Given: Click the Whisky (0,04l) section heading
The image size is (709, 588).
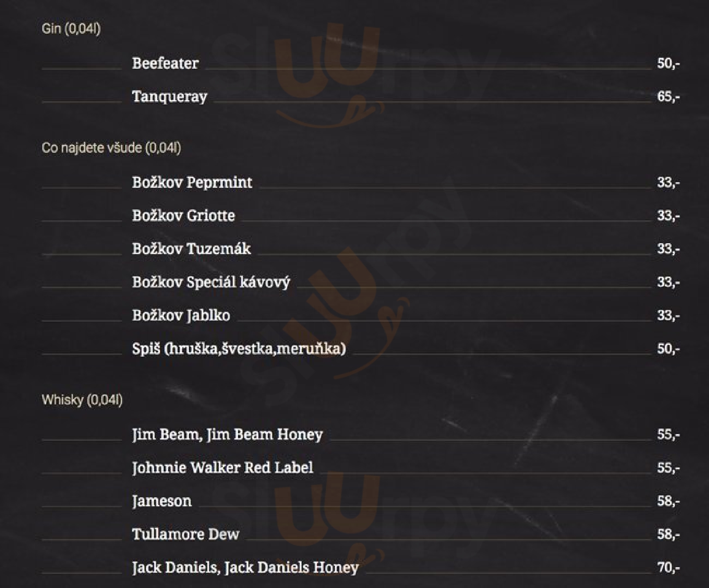Looking at the screenshot, I should point(82,400).
